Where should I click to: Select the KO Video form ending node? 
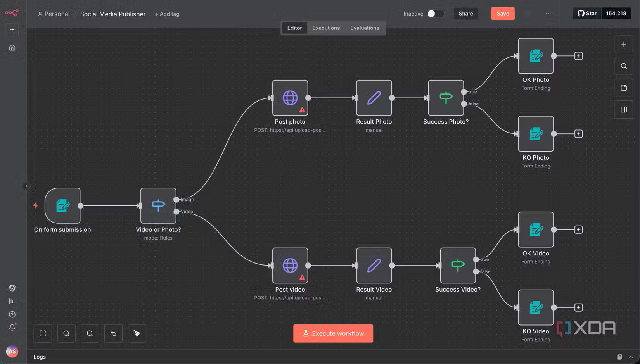pos(536,307)
